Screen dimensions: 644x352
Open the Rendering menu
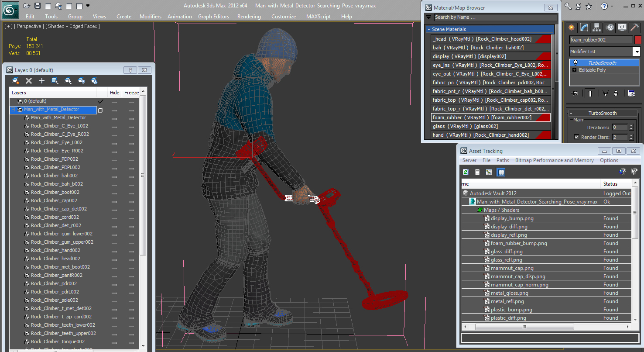click(x=249, y=17)
